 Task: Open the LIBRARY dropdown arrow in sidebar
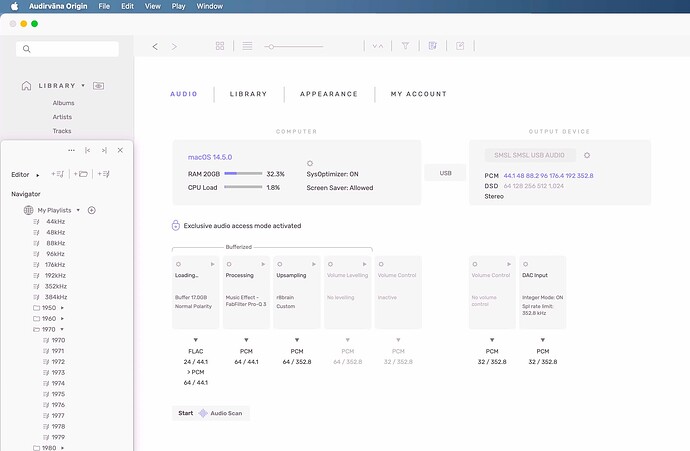coord(83,85)
